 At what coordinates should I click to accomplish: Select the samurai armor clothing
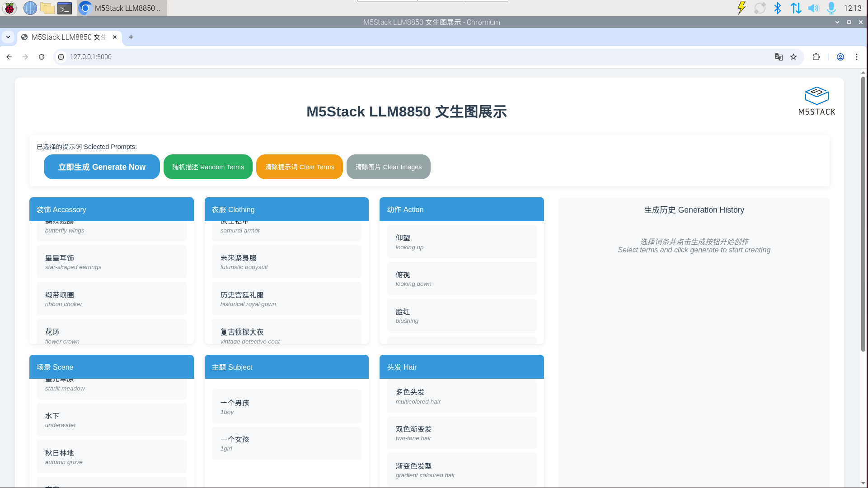pos(286,231)
